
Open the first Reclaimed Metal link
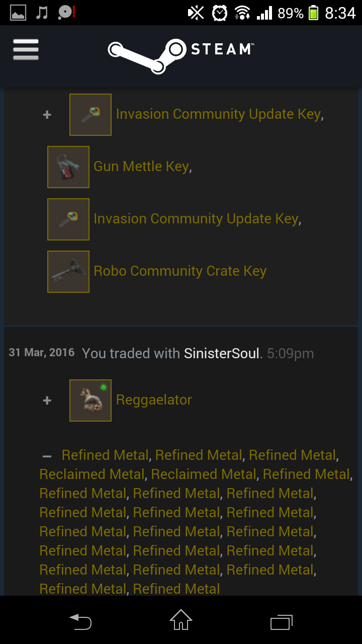(x=92, y=474)
